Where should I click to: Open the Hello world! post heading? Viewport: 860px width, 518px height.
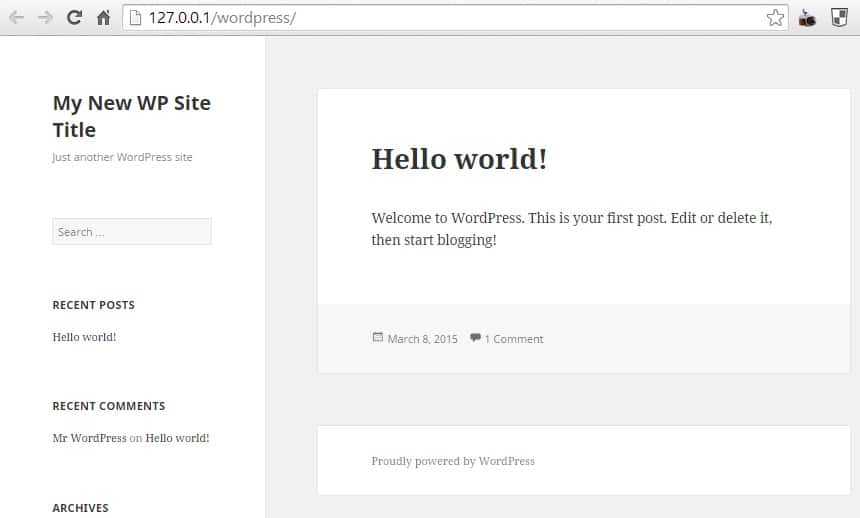459,159
